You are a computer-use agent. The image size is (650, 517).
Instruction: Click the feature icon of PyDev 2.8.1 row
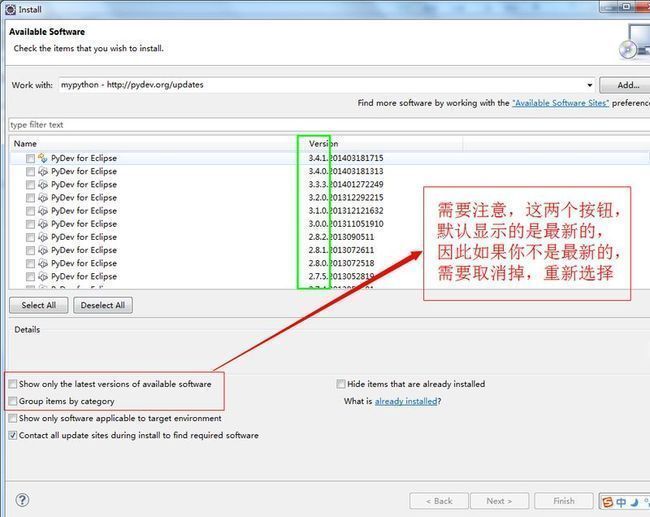43,250
